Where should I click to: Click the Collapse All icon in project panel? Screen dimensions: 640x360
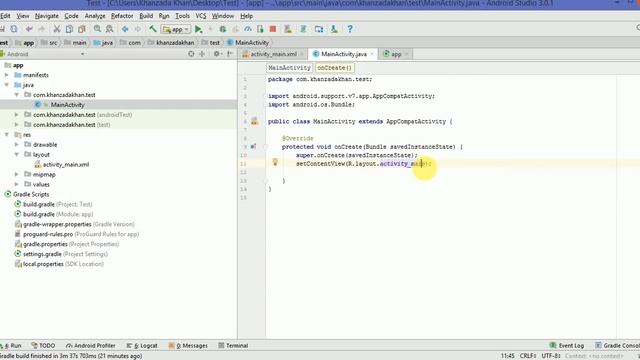(202, 54)
